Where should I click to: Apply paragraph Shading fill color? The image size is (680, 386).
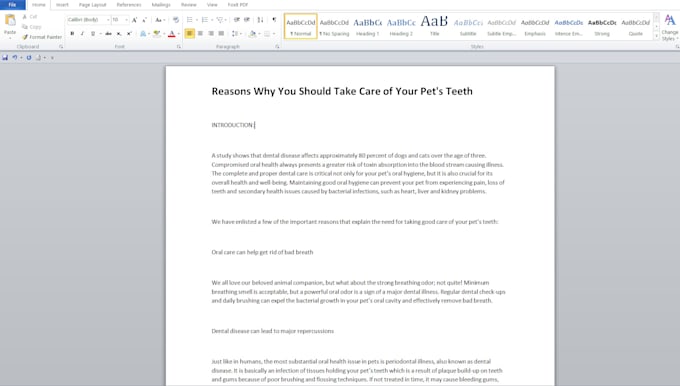pos(252,33)
